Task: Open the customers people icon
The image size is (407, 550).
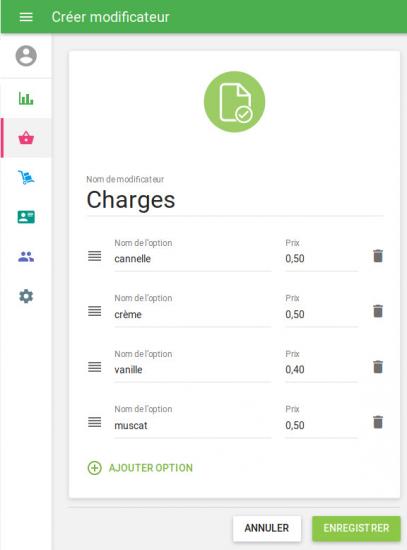Action: click(26, 257)
